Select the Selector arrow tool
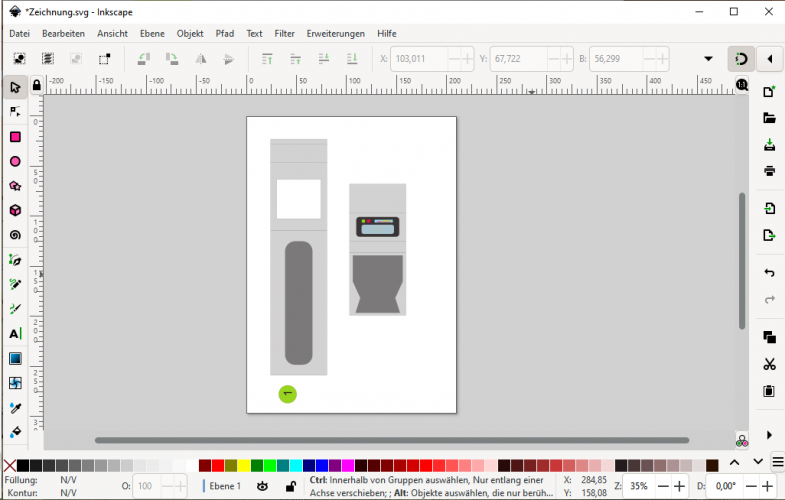Image resolution: width=785 pixels, height=500 pixels. (15, 87)
